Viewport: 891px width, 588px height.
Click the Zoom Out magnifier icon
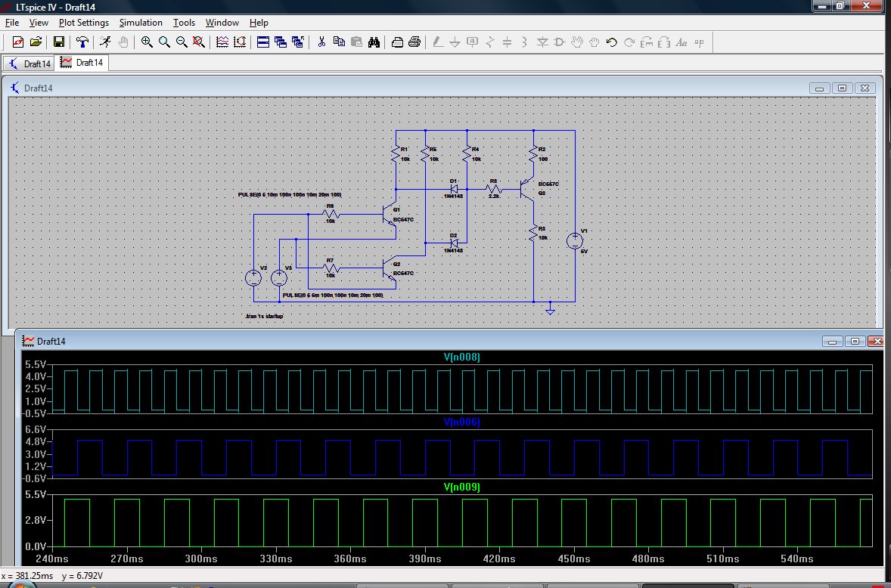[182, 42]
